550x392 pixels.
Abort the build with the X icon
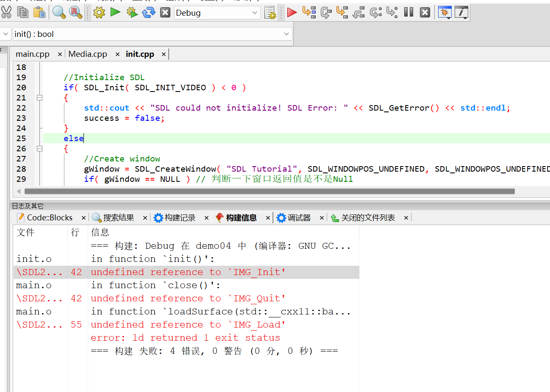coord(165,12)
